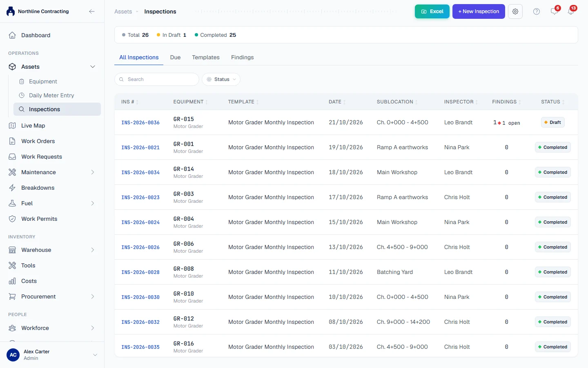Open the chat messages icon with 6 badge
Screen dimensions: 588x368
tap(555, 11)
